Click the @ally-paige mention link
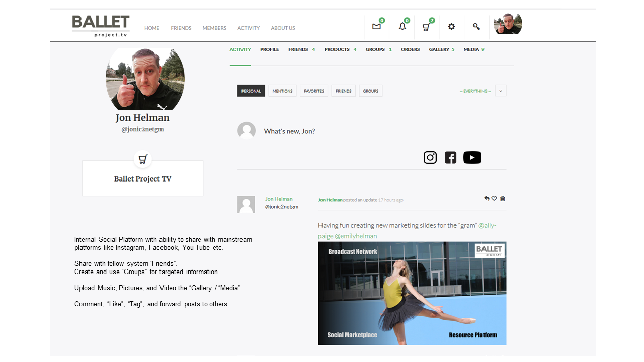This screenshot has width=644, height=362. (x=407, y=230)
